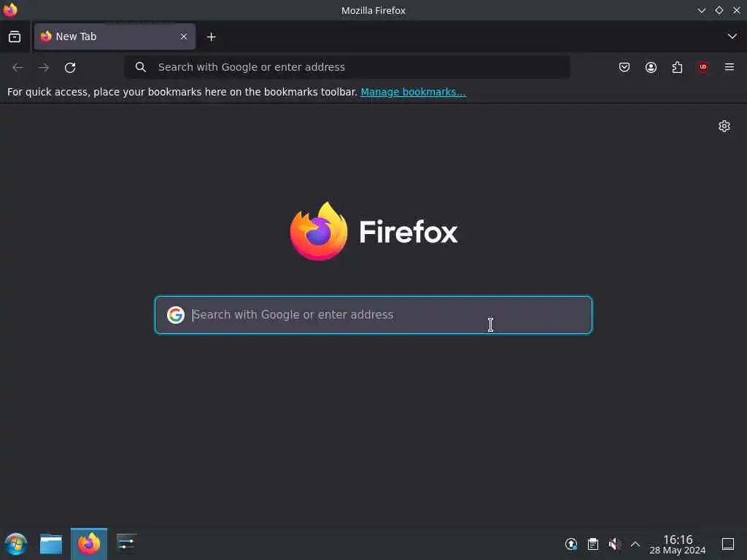Open system settings from taskbar
This screenshot has width=747, height=560.
point(126,544)
